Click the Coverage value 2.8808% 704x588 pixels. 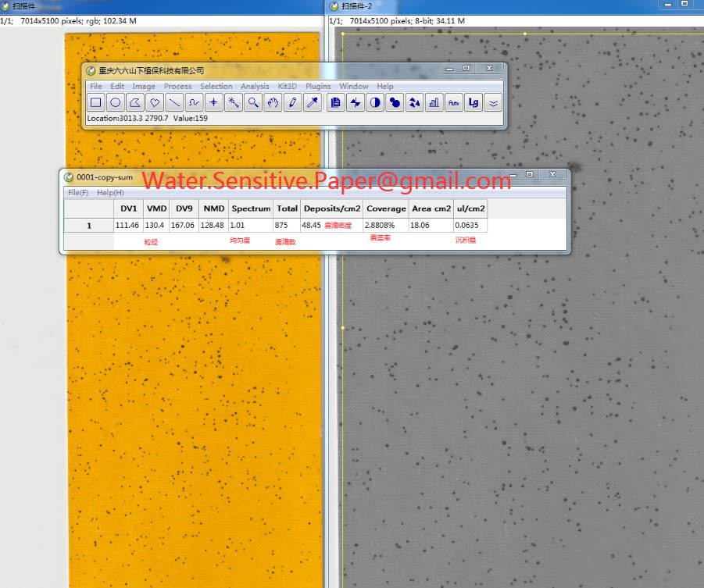(380, 226)
